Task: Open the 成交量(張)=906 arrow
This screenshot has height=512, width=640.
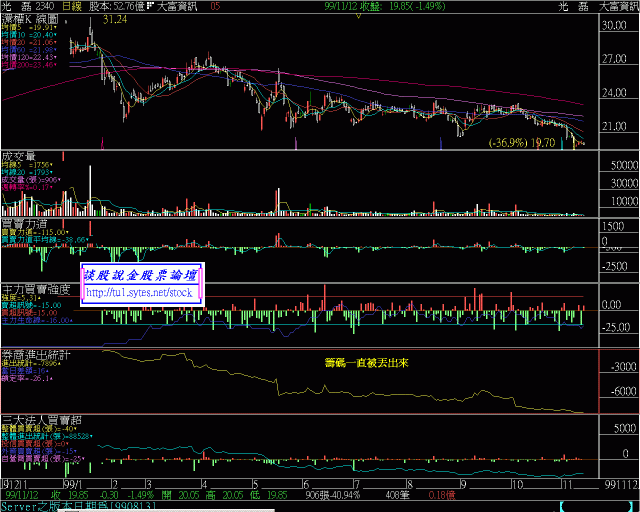Action: (59, 180)
